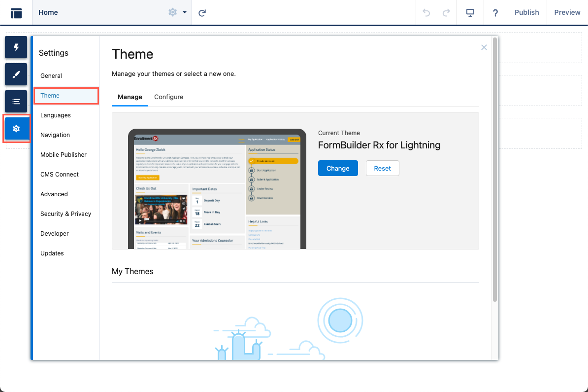588x392 pixels.
Task: Expand the Home page dropdown arrow
Action: click(x=185, y=12)
